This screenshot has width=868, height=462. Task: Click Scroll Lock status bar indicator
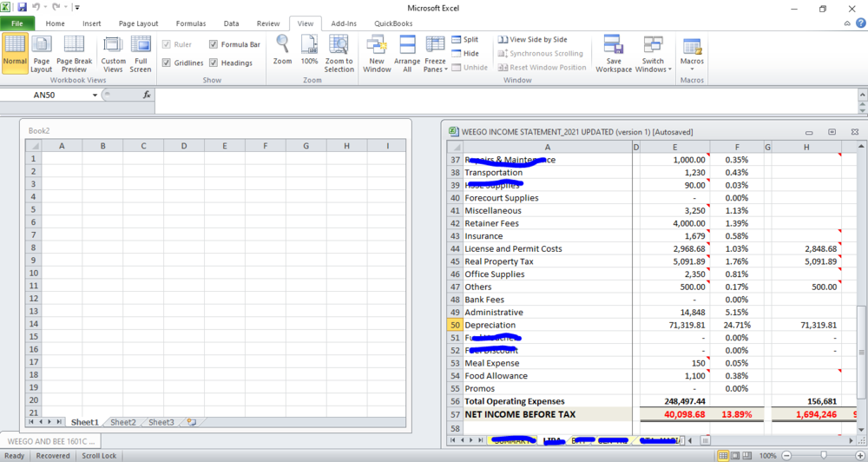(99, 455)
